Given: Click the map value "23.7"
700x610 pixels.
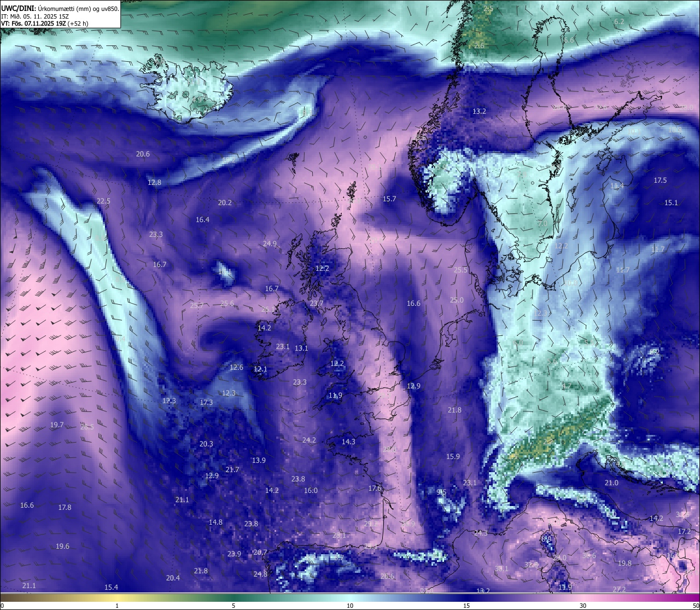Looking at the screenshot, I should (x=317, y=303).
